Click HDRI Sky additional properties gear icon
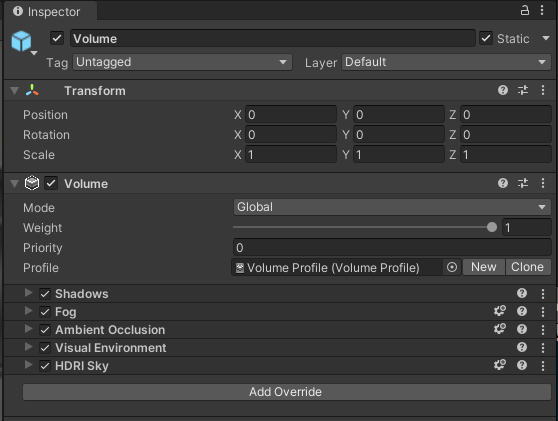 [500, 365]
